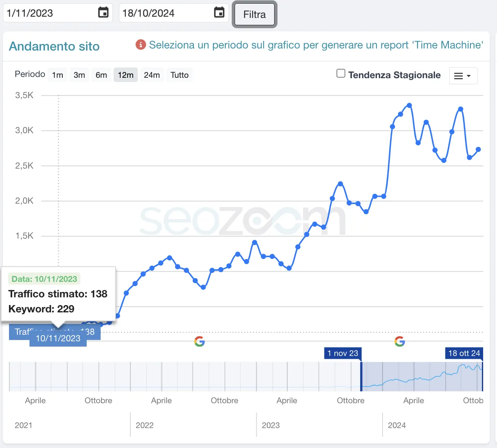Click the '1 nov 23' timeline flag marker
497x448 pixels.
[343, 354]
